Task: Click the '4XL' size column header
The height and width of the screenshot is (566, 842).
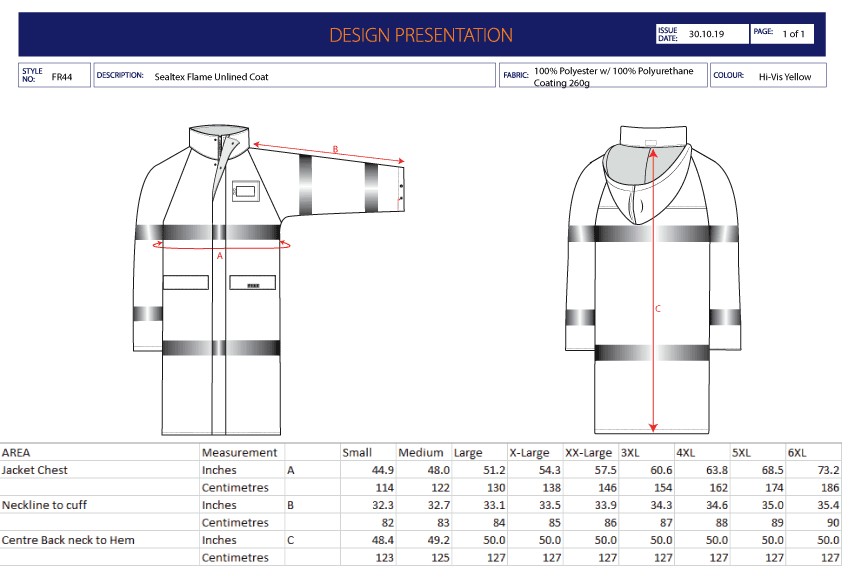Action: [x=686, y=453]
